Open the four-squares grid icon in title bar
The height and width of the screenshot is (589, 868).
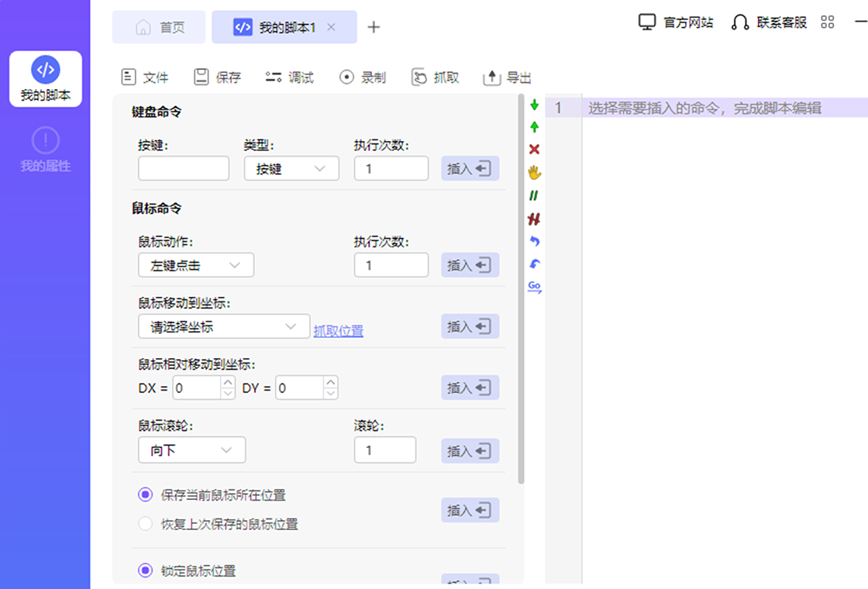[x=828, y=22]
